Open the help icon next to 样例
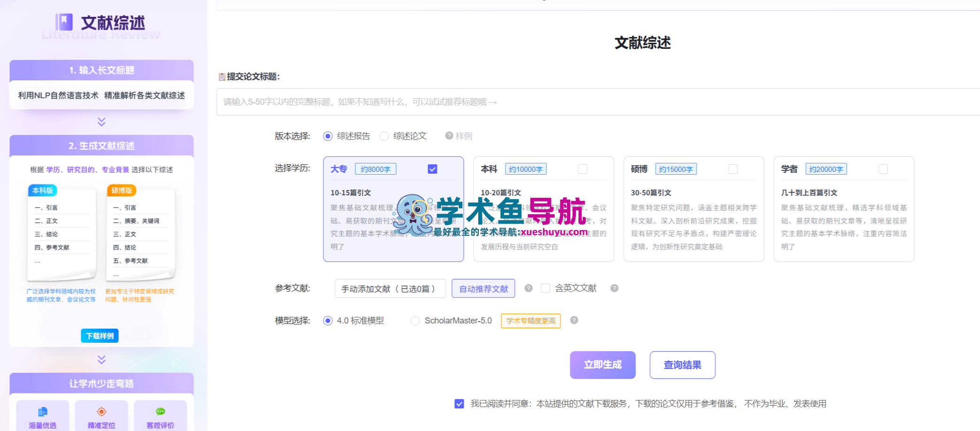980x431 pixels. point(449,136)
